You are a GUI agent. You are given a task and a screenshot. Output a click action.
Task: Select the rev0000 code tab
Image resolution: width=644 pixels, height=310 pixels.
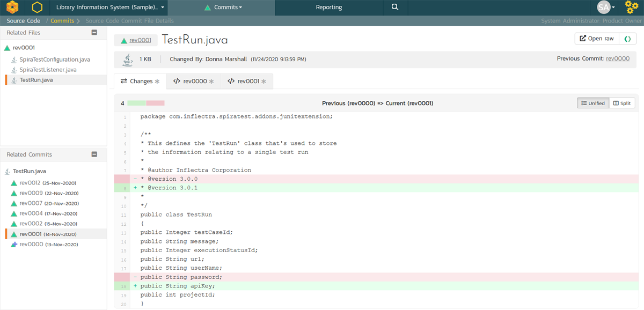point(193,82)
